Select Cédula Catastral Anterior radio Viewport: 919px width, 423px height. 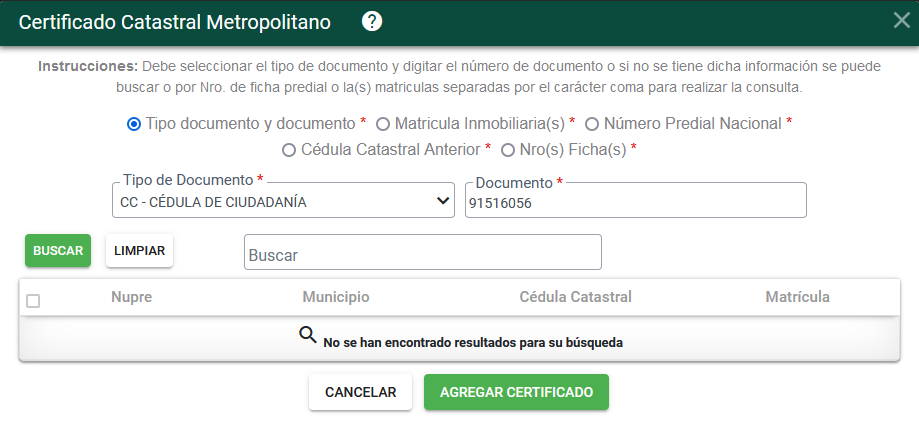coord(288,151)
